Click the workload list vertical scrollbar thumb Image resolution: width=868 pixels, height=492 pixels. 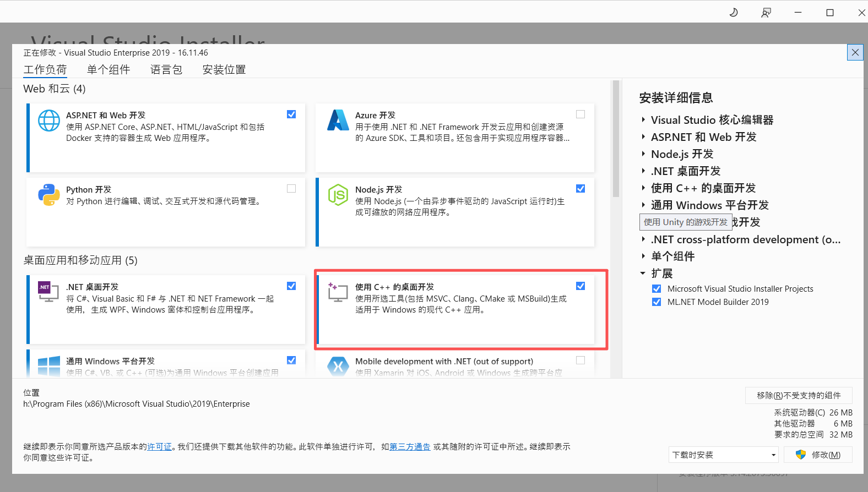(x=616, y=139)
